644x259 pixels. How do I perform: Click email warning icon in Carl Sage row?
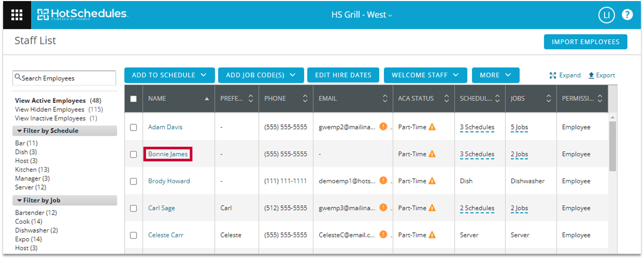click(x=383, y=207)
